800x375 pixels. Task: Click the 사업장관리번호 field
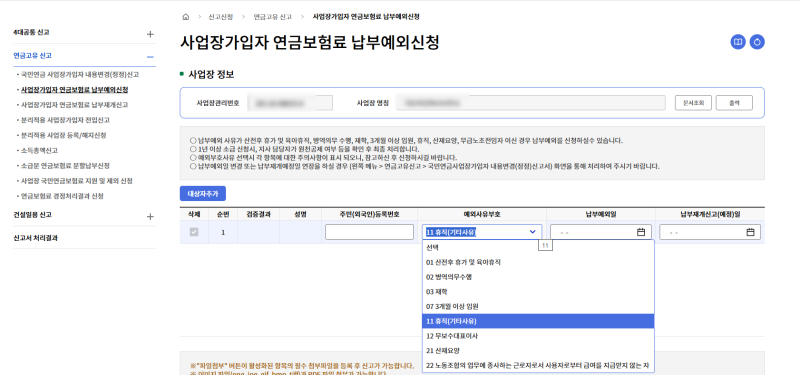(290, 103)
